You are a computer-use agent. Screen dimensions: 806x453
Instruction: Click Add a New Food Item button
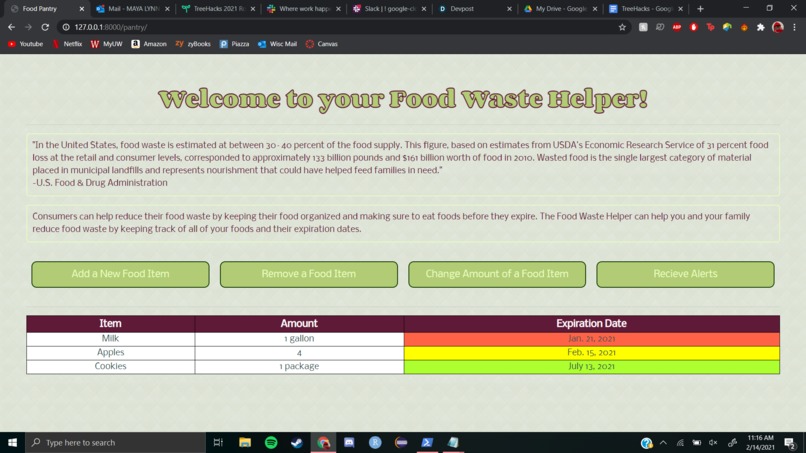point(120,274)
